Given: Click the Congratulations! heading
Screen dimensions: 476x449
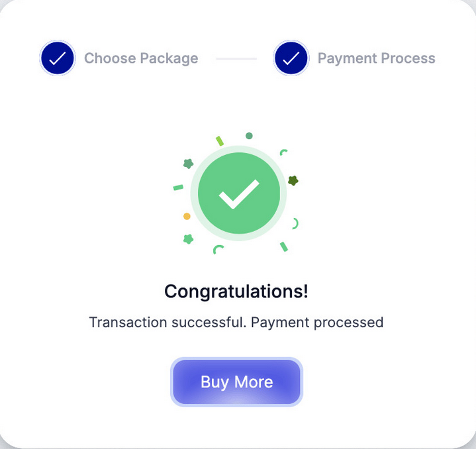Looking at the screenshot, I should point(236,291).
